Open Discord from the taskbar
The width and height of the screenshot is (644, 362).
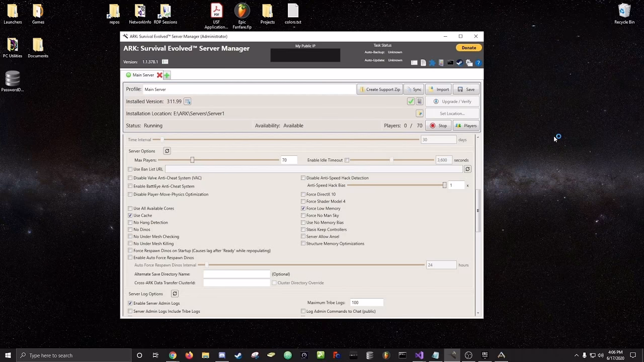222,355
